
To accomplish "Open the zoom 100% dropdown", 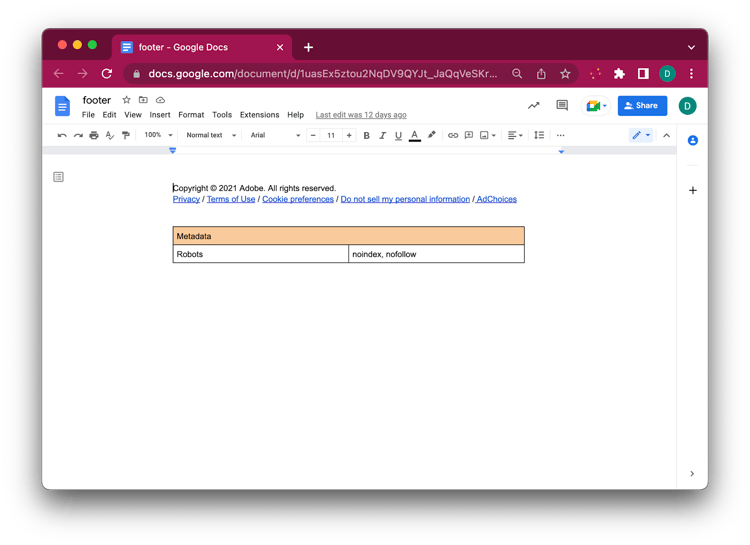I will click(x=158, y=135).
